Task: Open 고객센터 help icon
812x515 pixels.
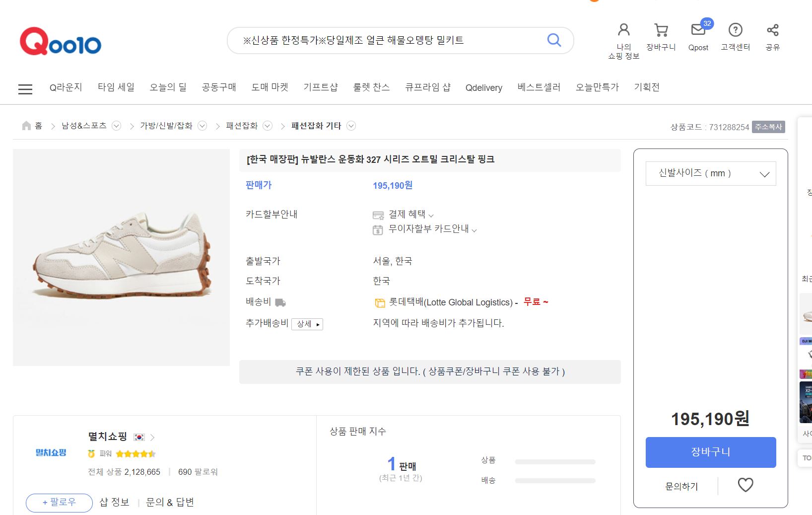Action: point(735,30)
